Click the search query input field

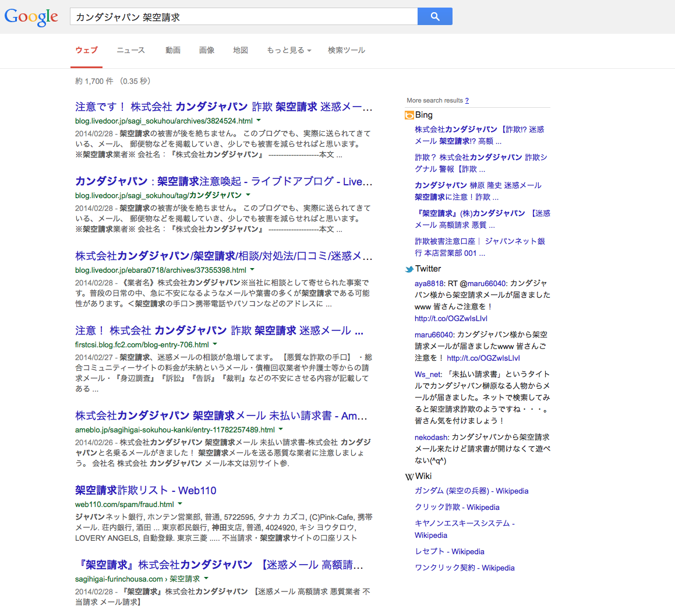pos(243,16)
